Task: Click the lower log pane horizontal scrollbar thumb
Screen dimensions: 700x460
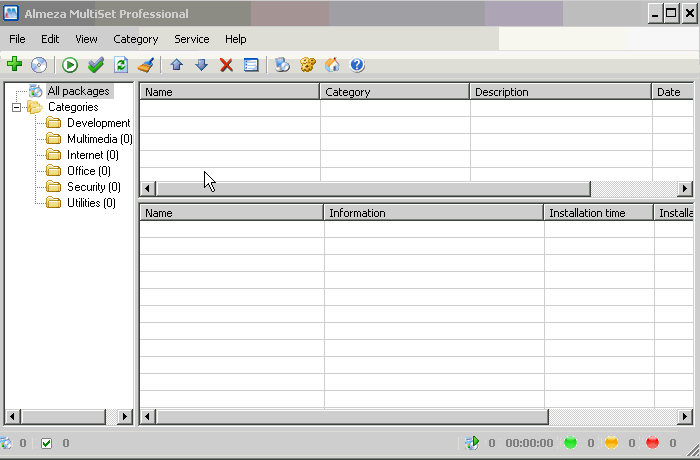Action: (x=352, y=417)
